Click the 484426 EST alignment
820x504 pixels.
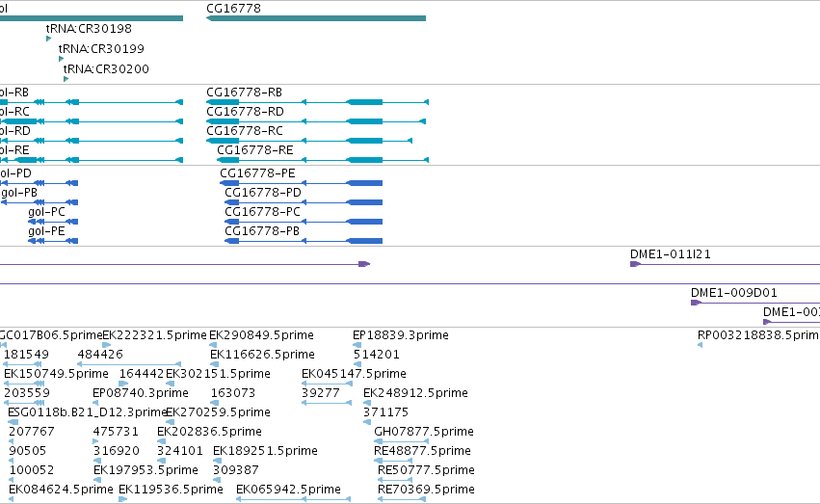[129, 364]
